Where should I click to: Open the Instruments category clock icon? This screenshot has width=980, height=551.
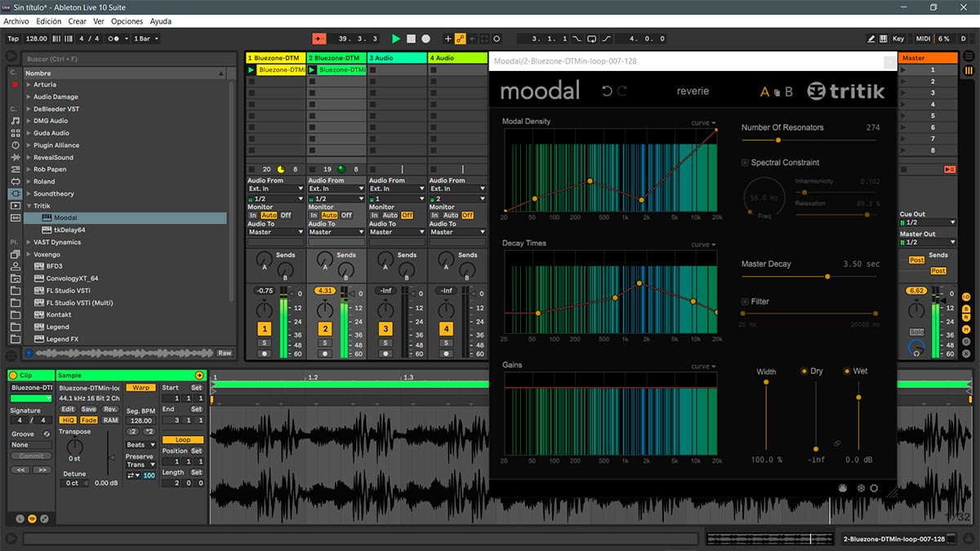click(14, 145)
